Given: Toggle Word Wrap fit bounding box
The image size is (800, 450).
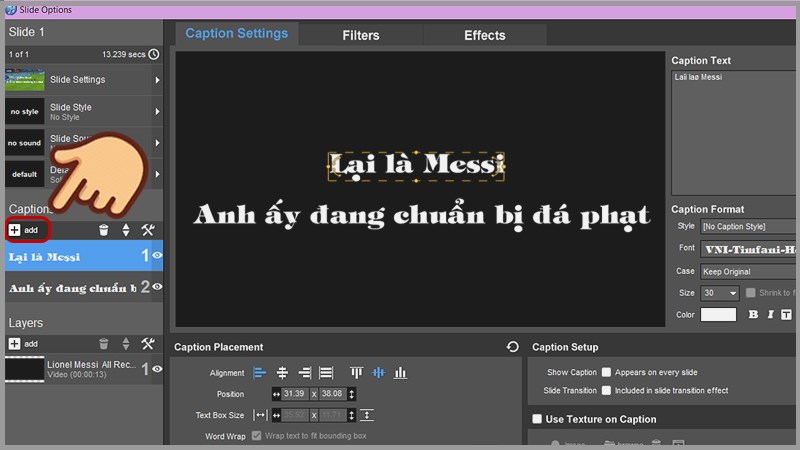Looking at the screenshot, I should coord(257,436).
